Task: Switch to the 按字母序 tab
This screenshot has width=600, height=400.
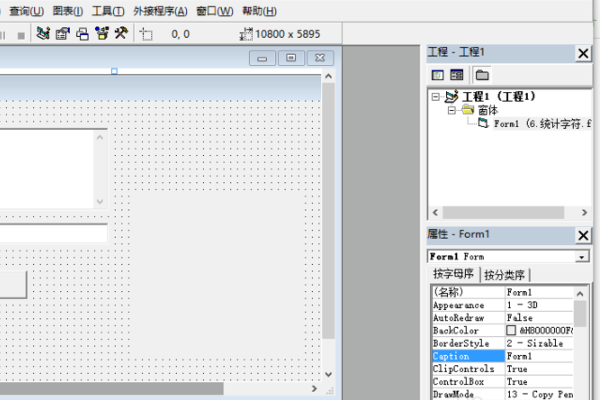Action: tap(454, 275)
